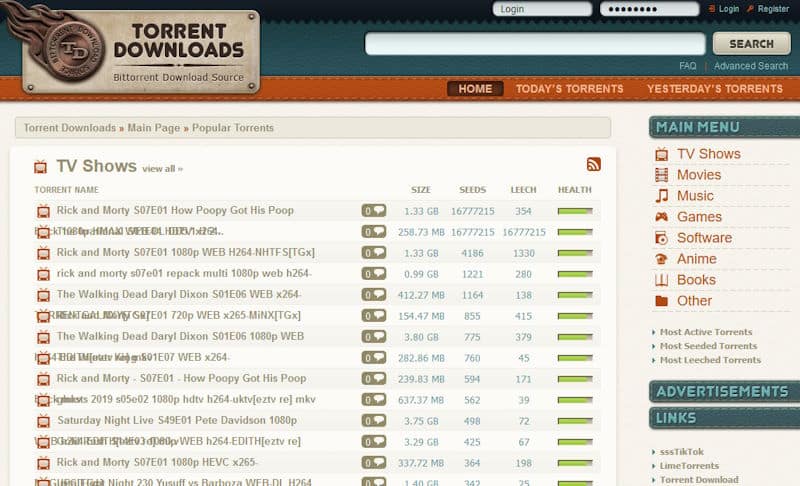Open ghosts 2019 s05e02 1080p hdtv torrent
This screenshot has width=800, height=486.
pos(186,399)
